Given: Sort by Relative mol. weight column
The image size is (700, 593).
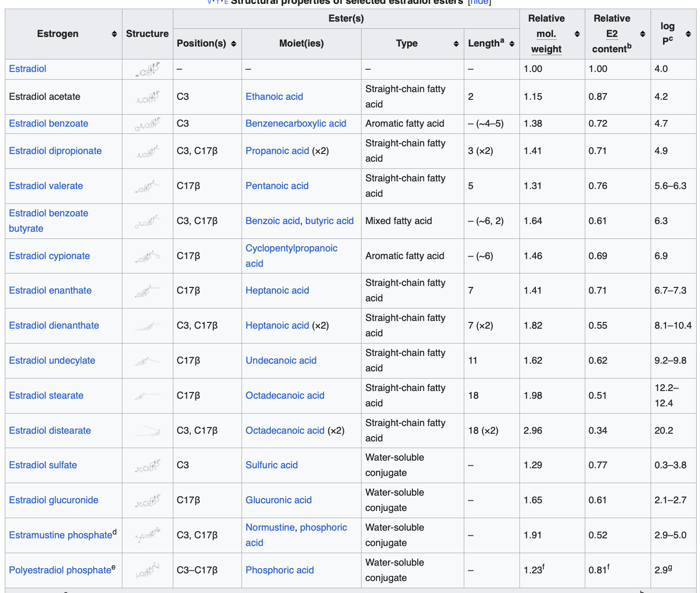Looking at the screenshot, I should pyautogui.click(x=577, y=34).
